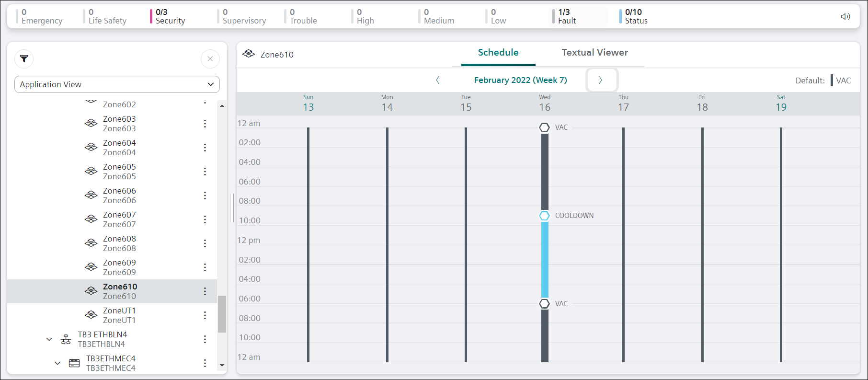This screenshot has width=868, height=380.
Task: Clear filter with the X button
Action: pos(210,59)
